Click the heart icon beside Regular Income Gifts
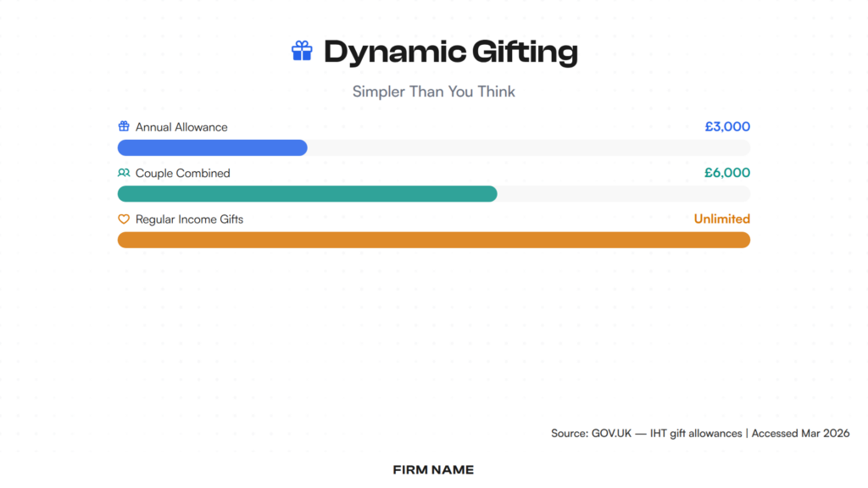This screenshot has width=868, height=488. click(124, 219)
